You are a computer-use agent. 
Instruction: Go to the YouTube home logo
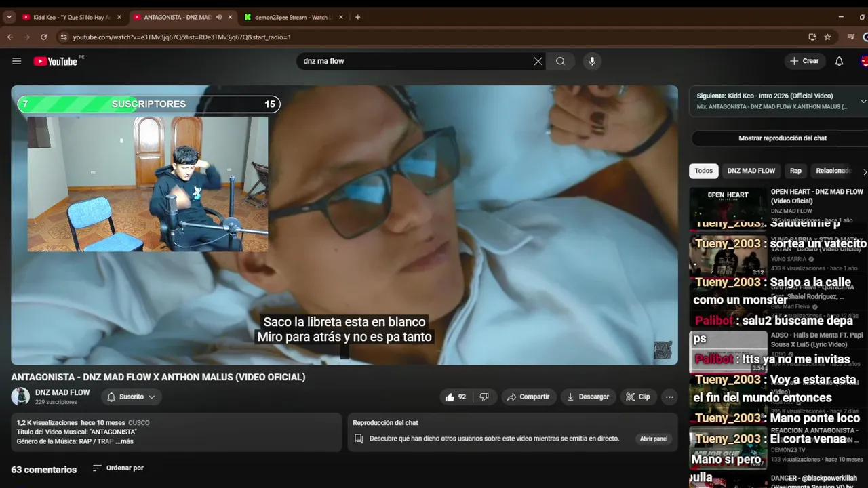pos(56,61)
